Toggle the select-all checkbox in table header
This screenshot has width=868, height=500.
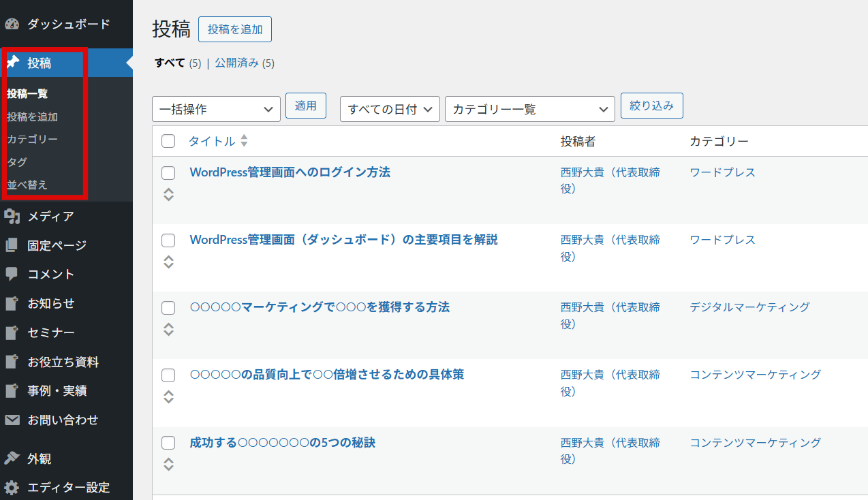[168, 141]
